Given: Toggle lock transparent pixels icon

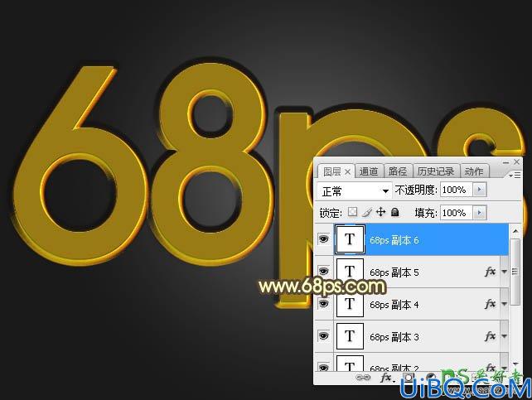Looking at the screenshot, I should click(353, 212).
